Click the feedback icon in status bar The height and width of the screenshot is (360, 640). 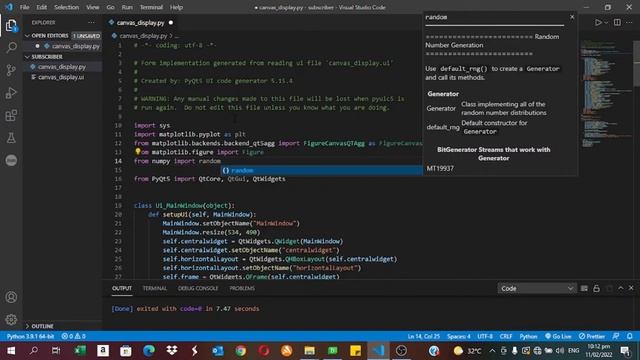click(616, 336)
